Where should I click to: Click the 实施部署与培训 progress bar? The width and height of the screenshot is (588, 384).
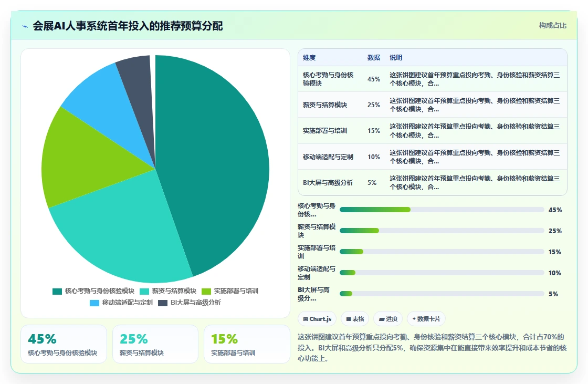(x=442, y=252)
